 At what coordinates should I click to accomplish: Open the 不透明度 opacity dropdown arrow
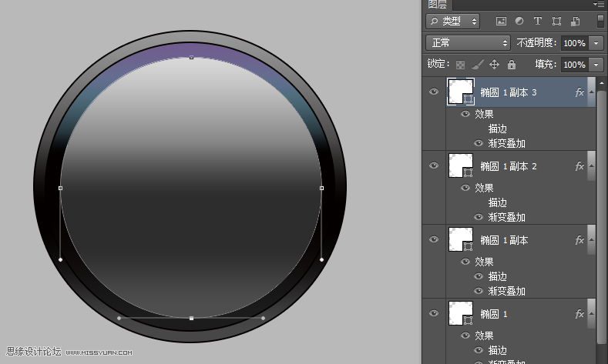tap(596, 43)
